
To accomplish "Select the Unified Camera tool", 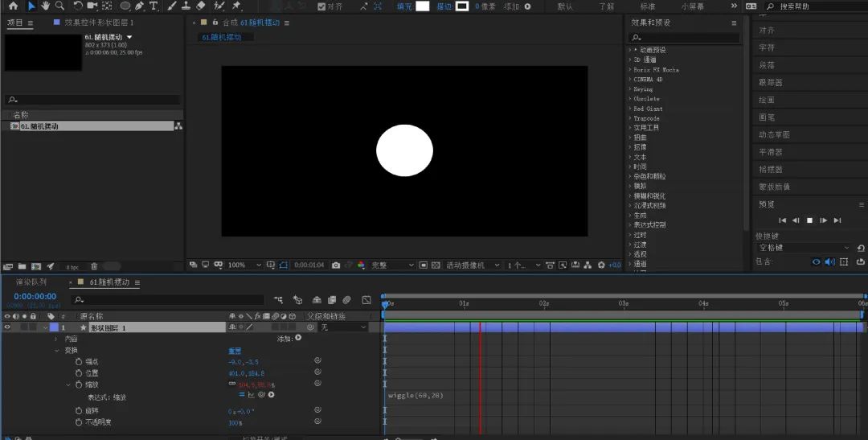I will [92, 6].
